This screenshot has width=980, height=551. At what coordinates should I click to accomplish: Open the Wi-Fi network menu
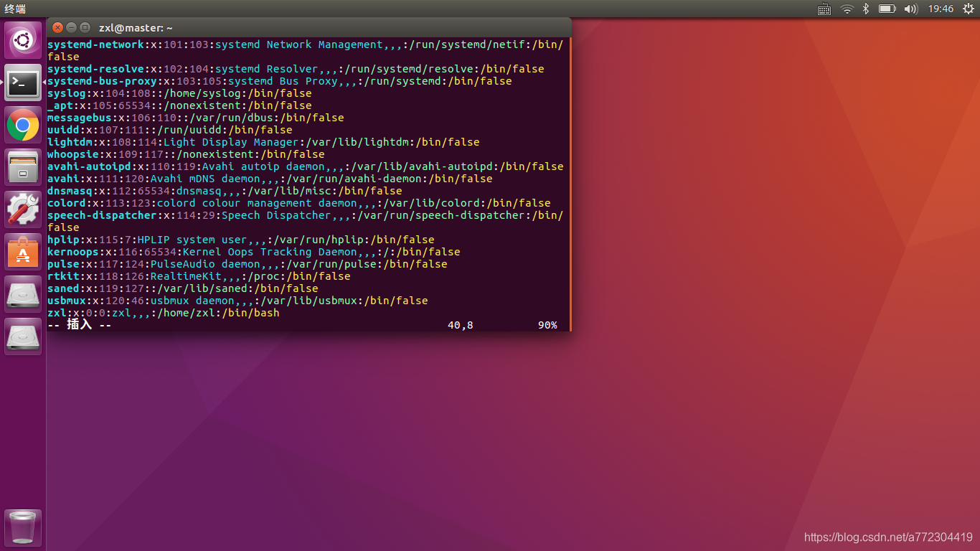pos(846,9)
